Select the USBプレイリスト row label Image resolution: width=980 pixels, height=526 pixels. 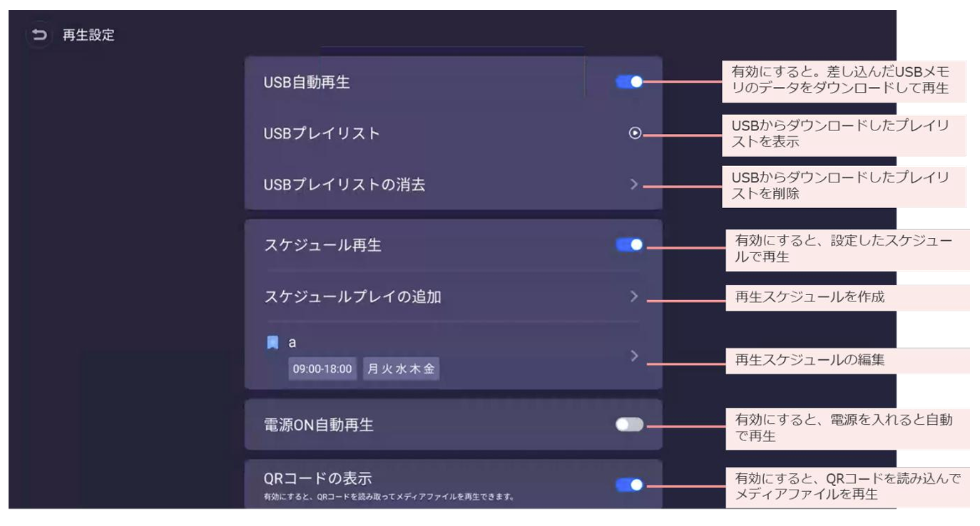[x=322, y=133]
